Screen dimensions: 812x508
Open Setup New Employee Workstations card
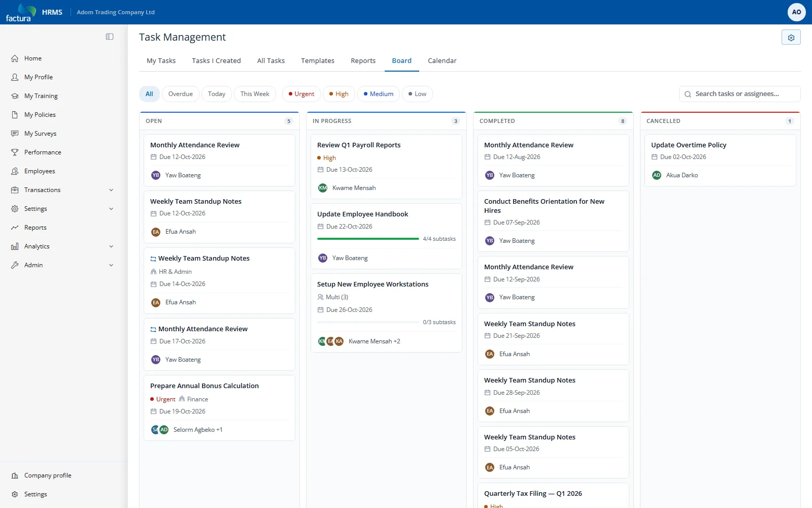click(386, 313)
